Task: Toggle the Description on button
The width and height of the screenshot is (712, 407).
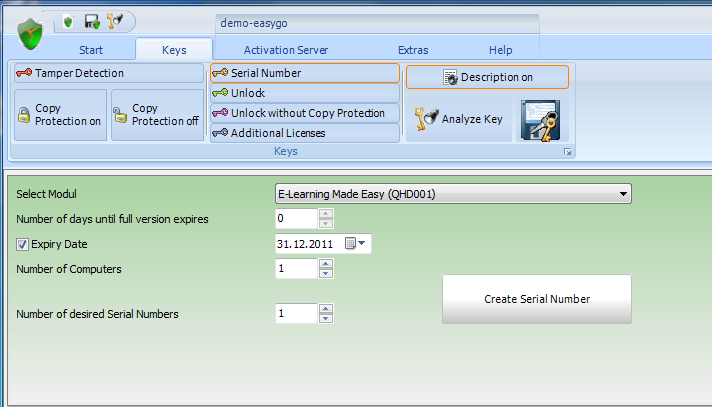Action: point(487,77)
